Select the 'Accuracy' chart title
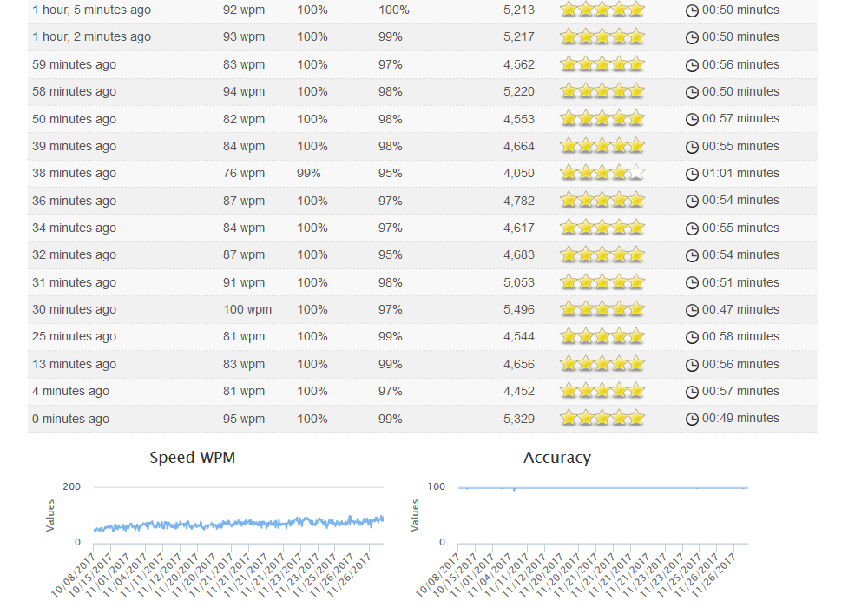The width and height of the screenshot is (868, 608). [557, 458]
